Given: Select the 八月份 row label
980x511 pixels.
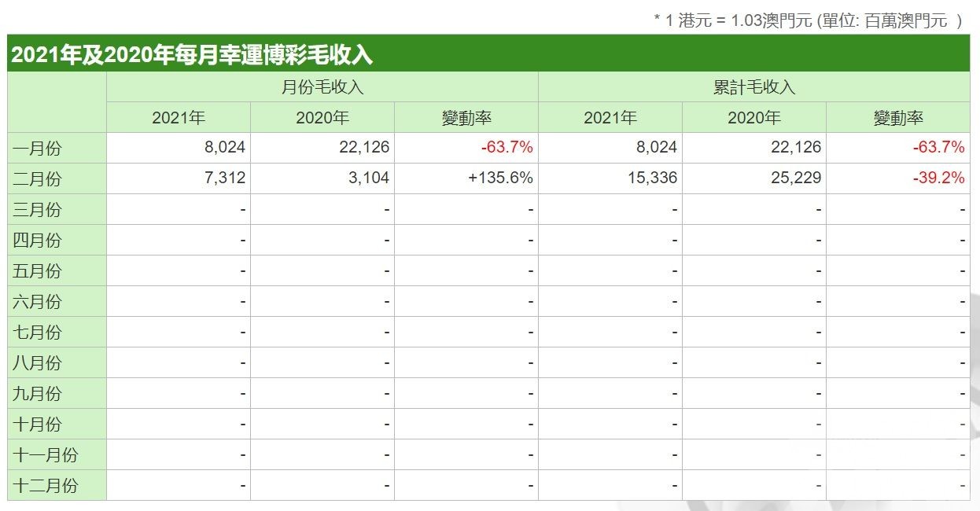Looking at the screenshot, I should tap(37, 362).
